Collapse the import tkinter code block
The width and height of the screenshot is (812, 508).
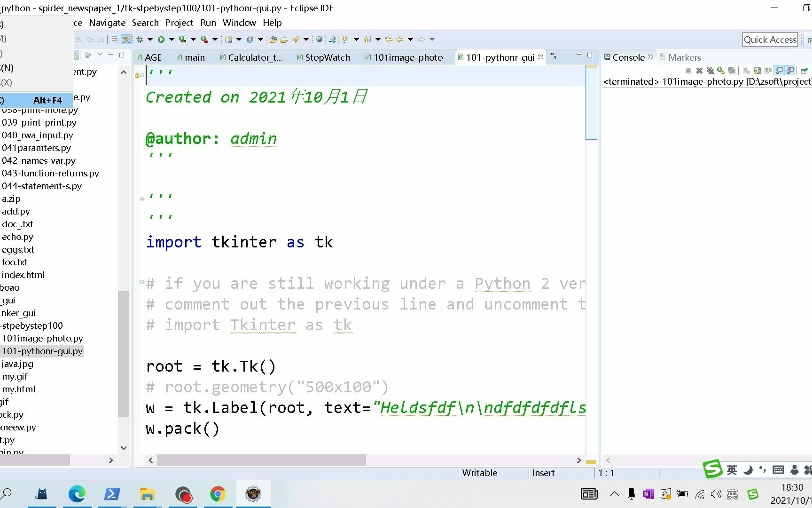142,282
